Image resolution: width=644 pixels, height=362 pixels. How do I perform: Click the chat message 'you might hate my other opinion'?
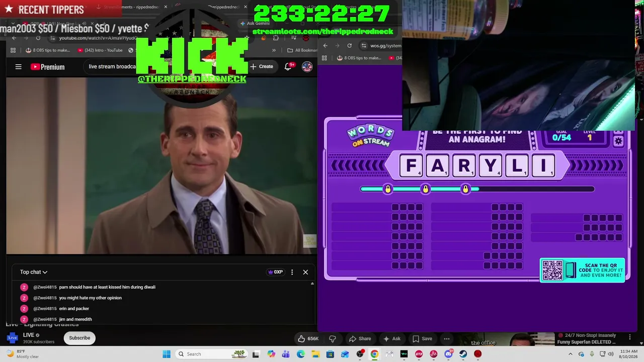pos(90,298)
